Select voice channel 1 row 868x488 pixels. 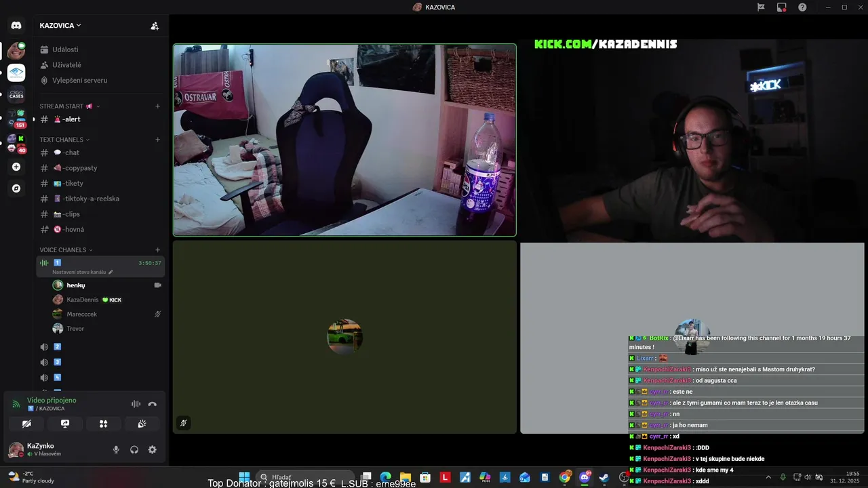pos(100,266)
